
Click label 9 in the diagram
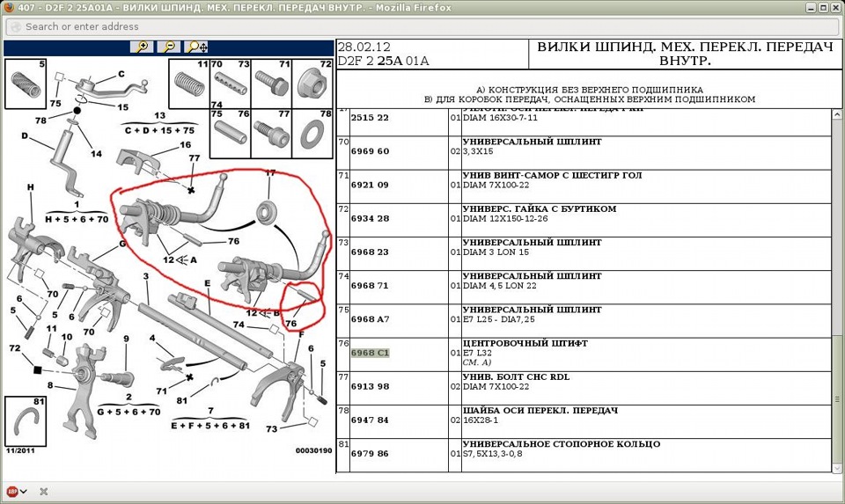pyautogui.click(x=126, y=339)
